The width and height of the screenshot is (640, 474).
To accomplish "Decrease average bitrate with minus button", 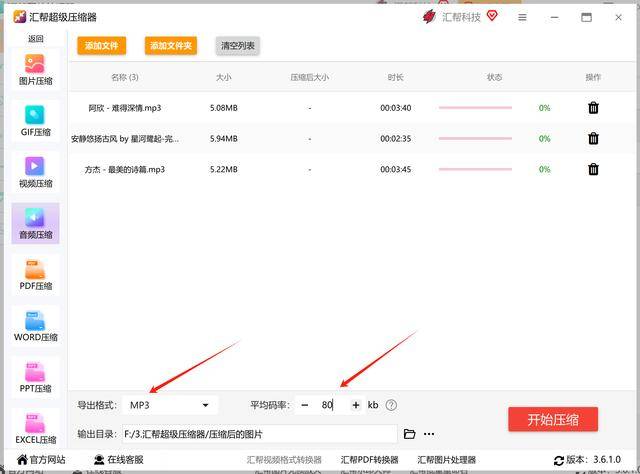I will point(304,405).
